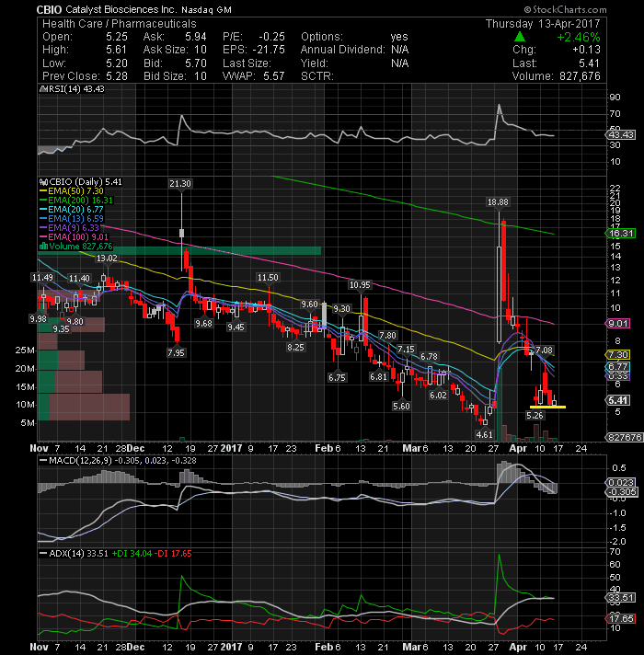This screenshot has height=655, width=644.
Task: Click the 7.95 low price label
Action: point(176,352)
